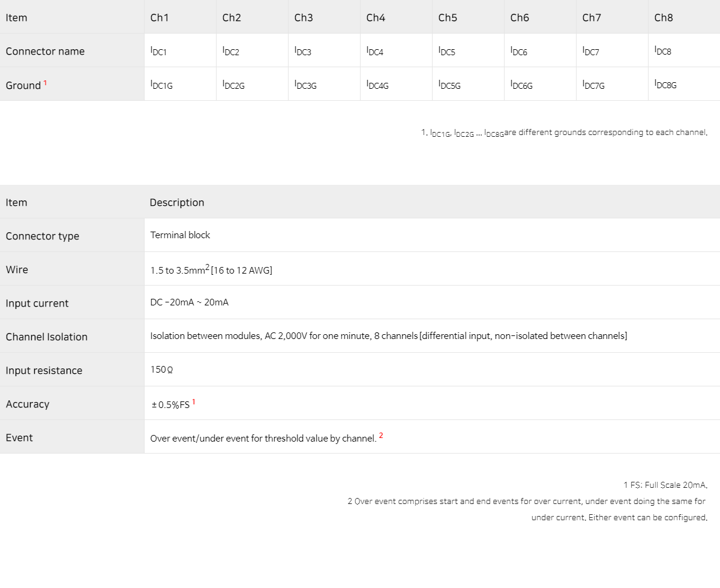Viewport: 720px width, 588px height.
Task: Click the Over event comprises start footnote
Action: tap(527, 501)
